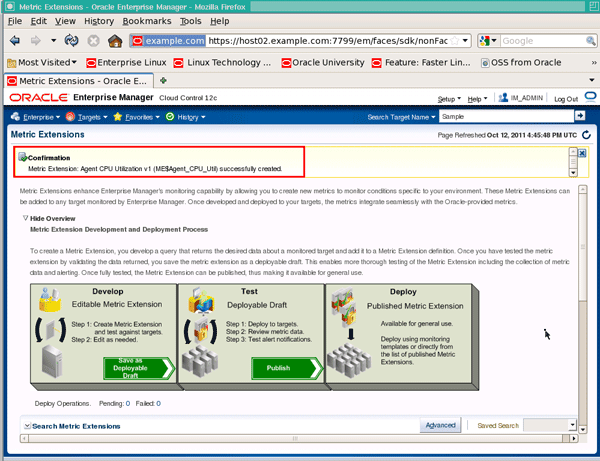The height and width of the screenshot is (461, 600).
Task: Open the Failed deploy operations count
Action: pos(158,404)
